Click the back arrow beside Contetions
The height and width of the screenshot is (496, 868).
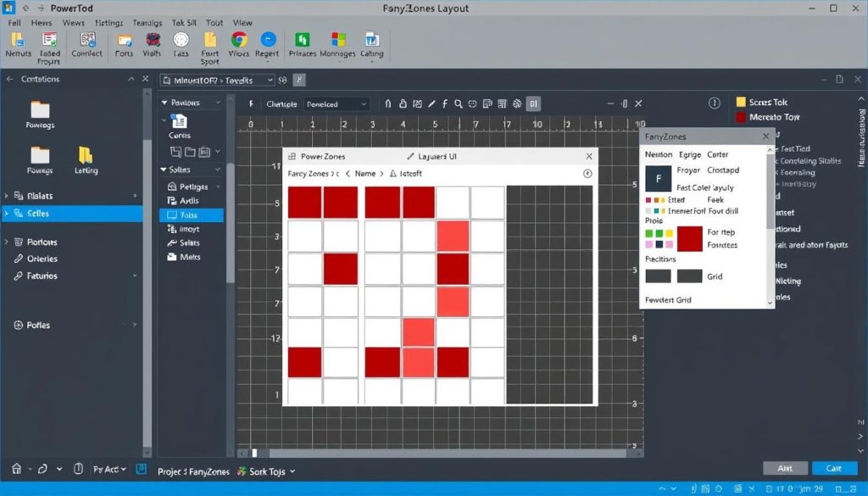9,79
